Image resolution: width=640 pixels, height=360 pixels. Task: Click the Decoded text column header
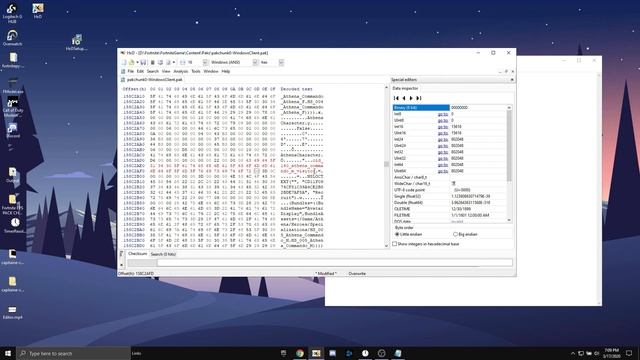(x=296, y=89)
